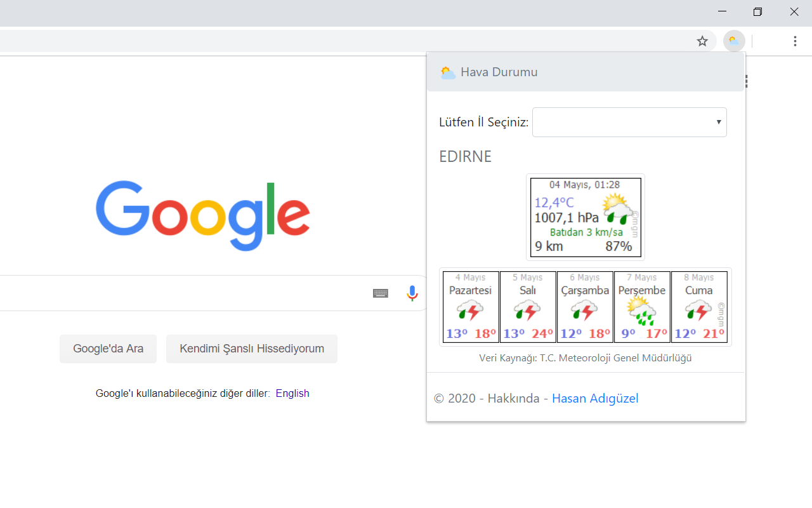Restore down the Chrome window
The height and width of the screenshot is (508, 812).
tap(757, 11)
